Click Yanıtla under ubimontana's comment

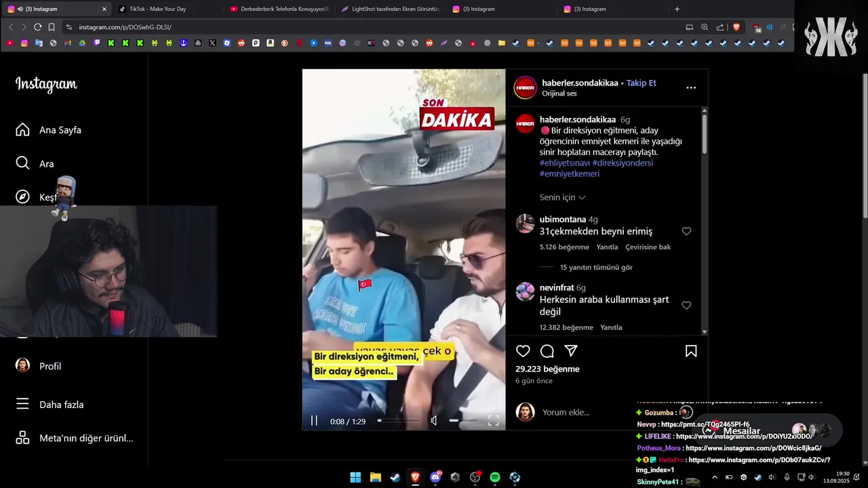(607, 247)
